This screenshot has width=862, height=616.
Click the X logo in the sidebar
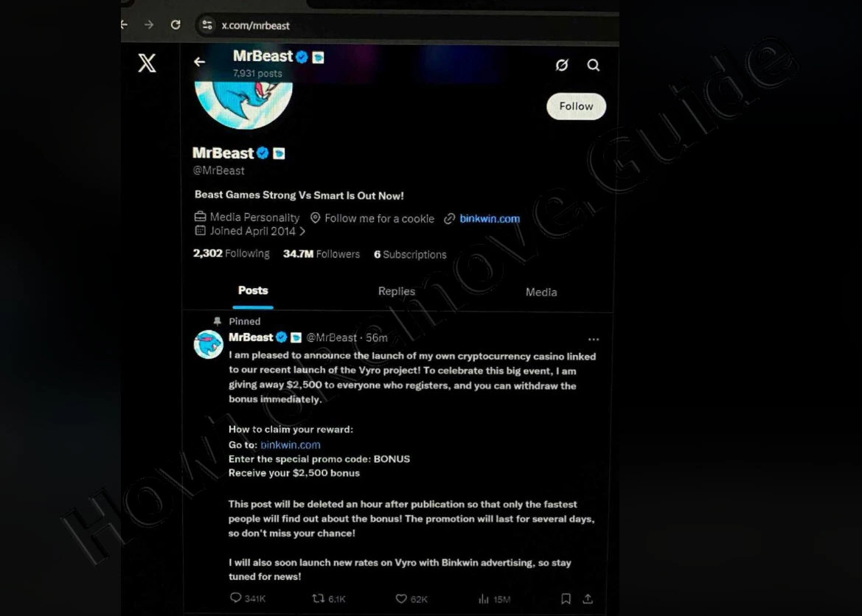[x=147, y=63]
